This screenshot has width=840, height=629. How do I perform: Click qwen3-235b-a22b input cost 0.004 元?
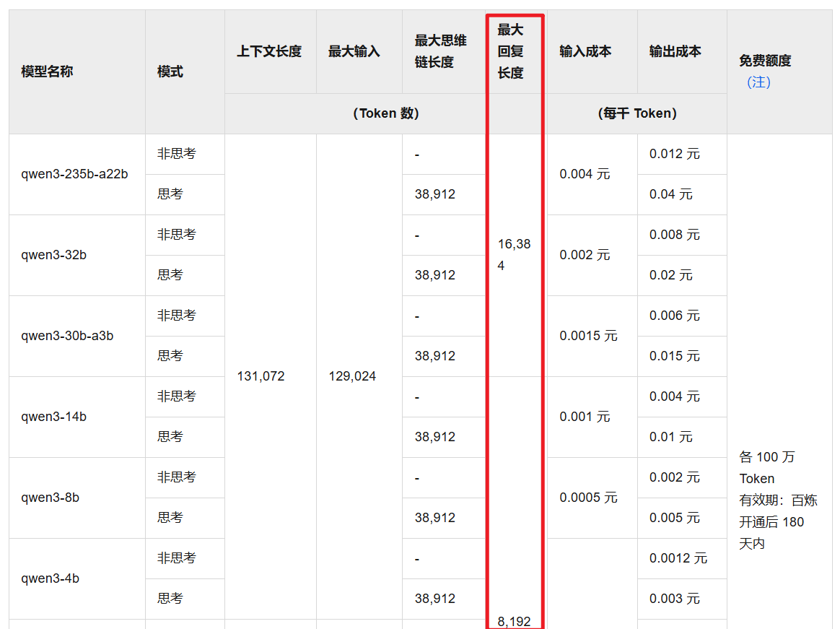[585, 174]
